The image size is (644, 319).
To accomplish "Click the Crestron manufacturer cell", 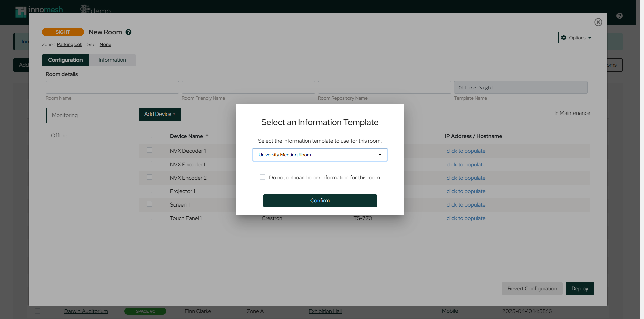I will click(x=272, y=218).
